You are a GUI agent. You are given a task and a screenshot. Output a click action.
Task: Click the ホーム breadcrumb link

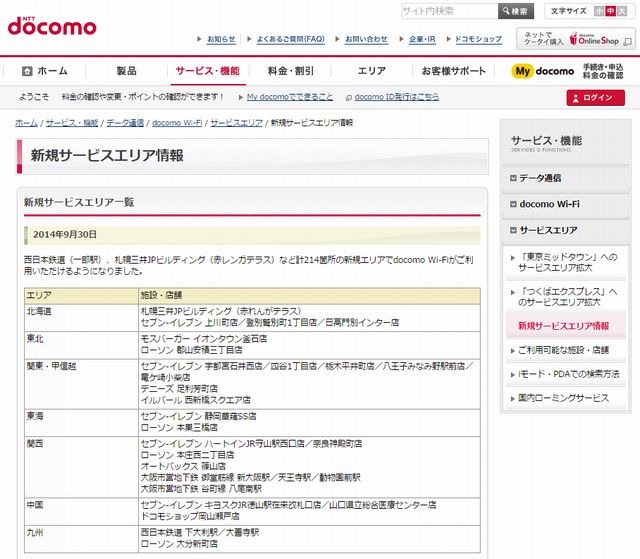coord(26,123)
